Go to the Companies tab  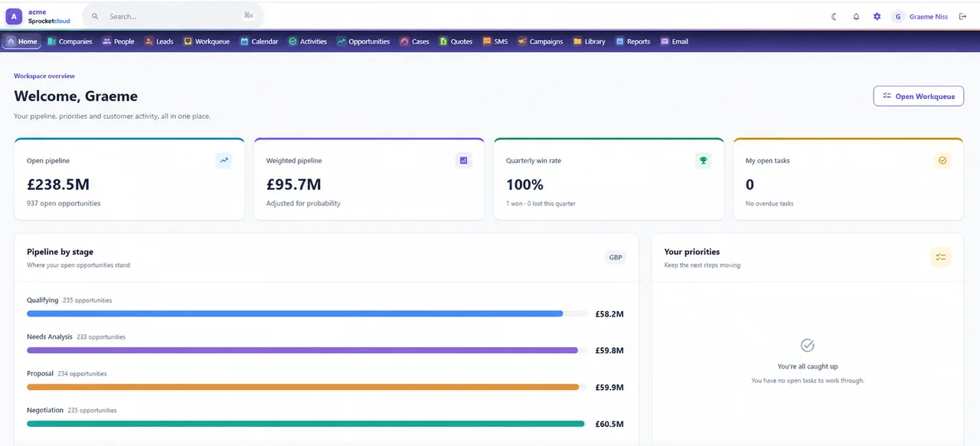pos(70,41)
